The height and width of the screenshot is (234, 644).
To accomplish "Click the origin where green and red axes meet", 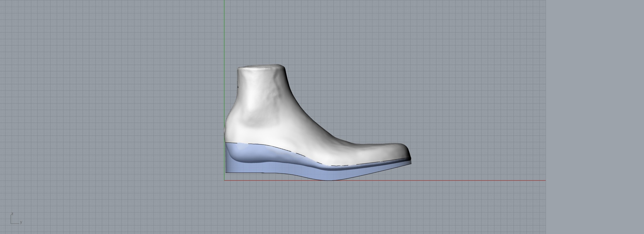I will 224,180.
